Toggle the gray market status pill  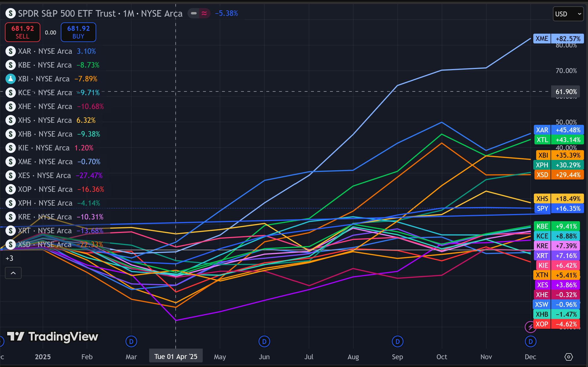click(194, 13)
